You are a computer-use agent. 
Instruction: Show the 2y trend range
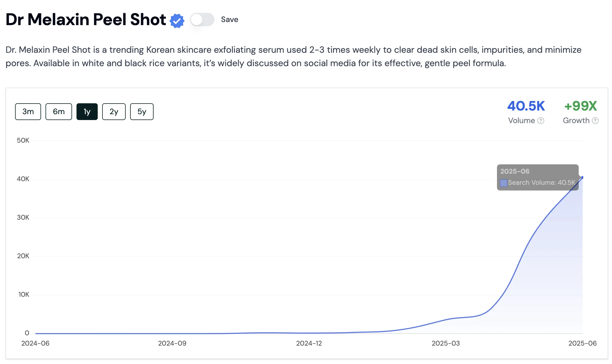[x=114, y=112]
